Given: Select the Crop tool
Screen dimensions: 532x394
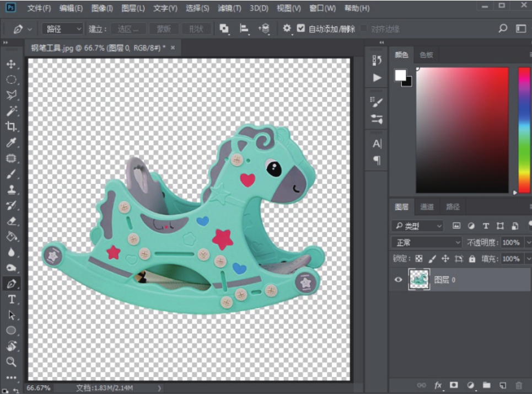Looking at the screenshot, I should (x=11, y=126).
